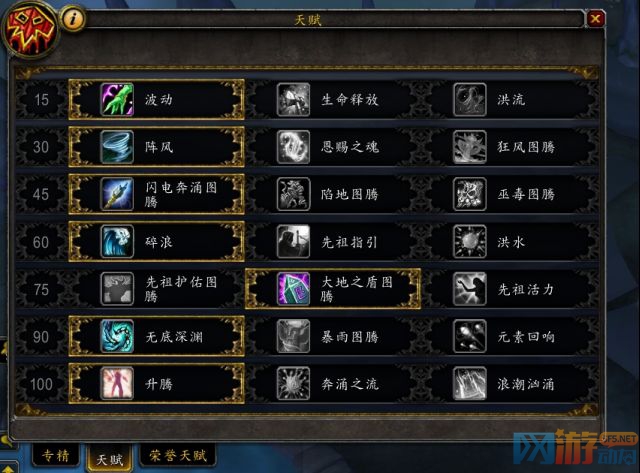Viewport: 640px width, 473px height.
Task: Select the 波动 talent icon
Action: (117, 100)
